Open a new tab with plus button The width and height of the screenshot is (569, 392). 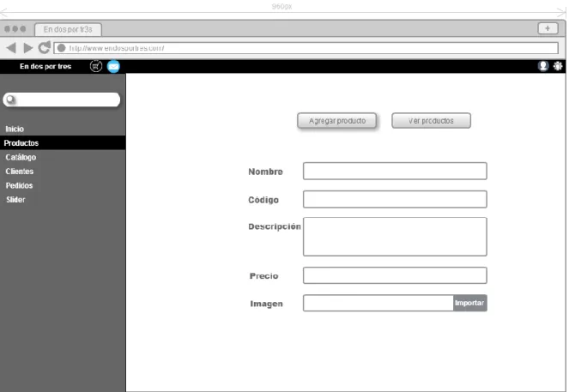click(548, 28)
